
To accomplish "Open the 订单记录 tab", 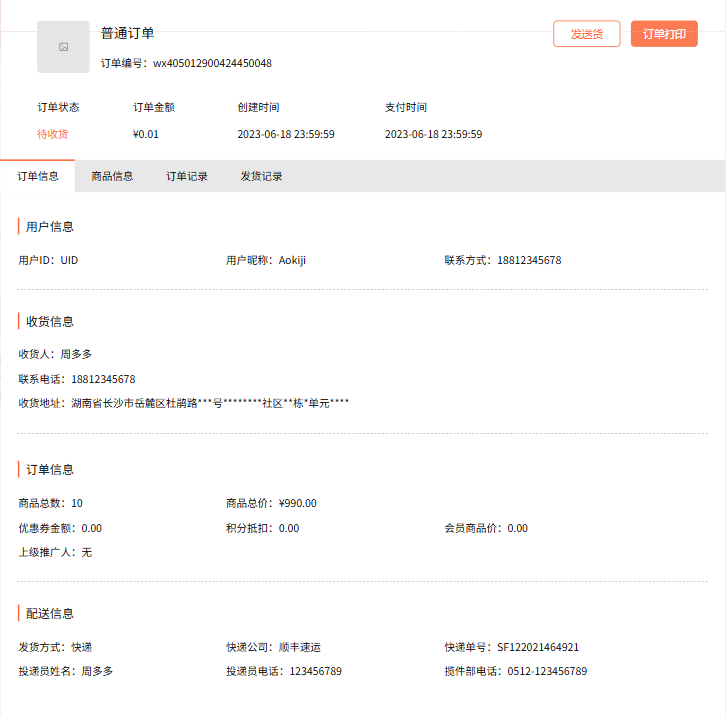I will click(187, 176).
